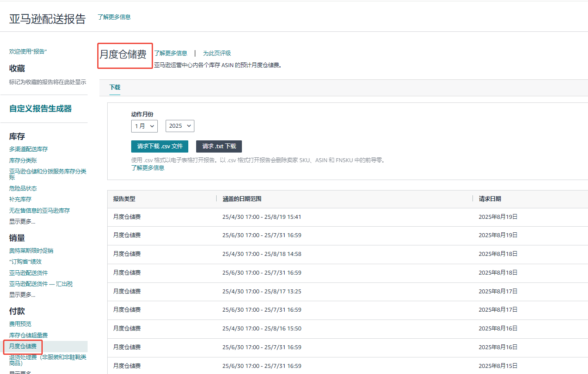The image size is (588, 374).
Task: Click 月度仓储费 in the row requested 2025年8月15日
Action: click(x=127, y=365)
